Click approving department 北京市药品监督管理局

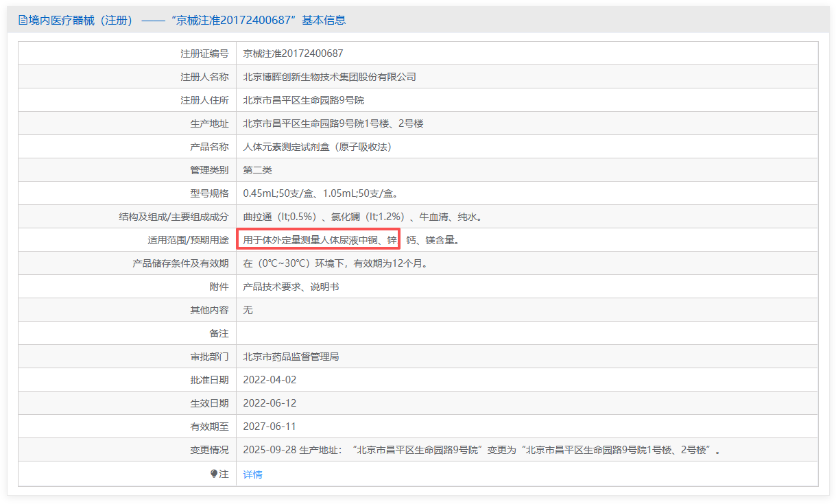291,357
